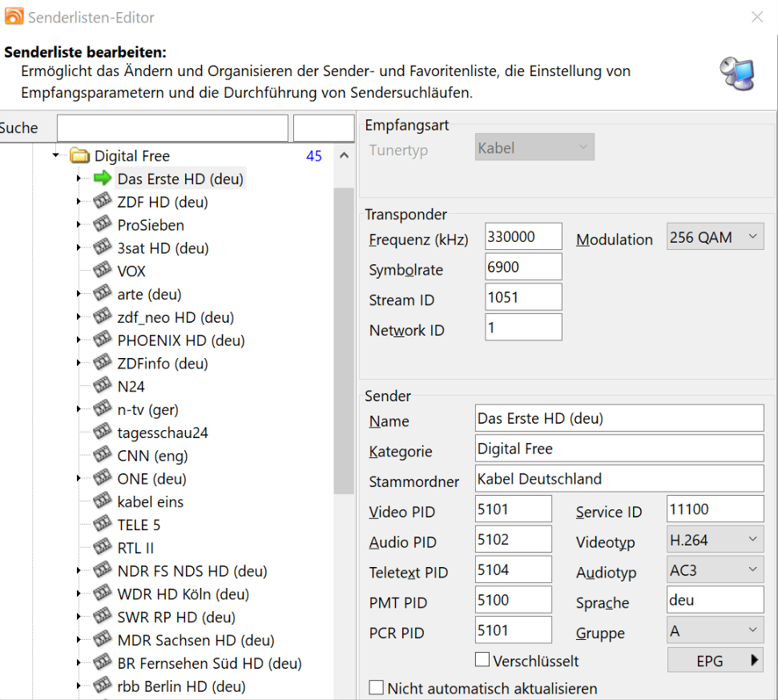Image resolution: width=778 pixels, height=700 pixels.
Task: Expand the rbb Berlin HD (deu) node
Action: coord(79,686)
